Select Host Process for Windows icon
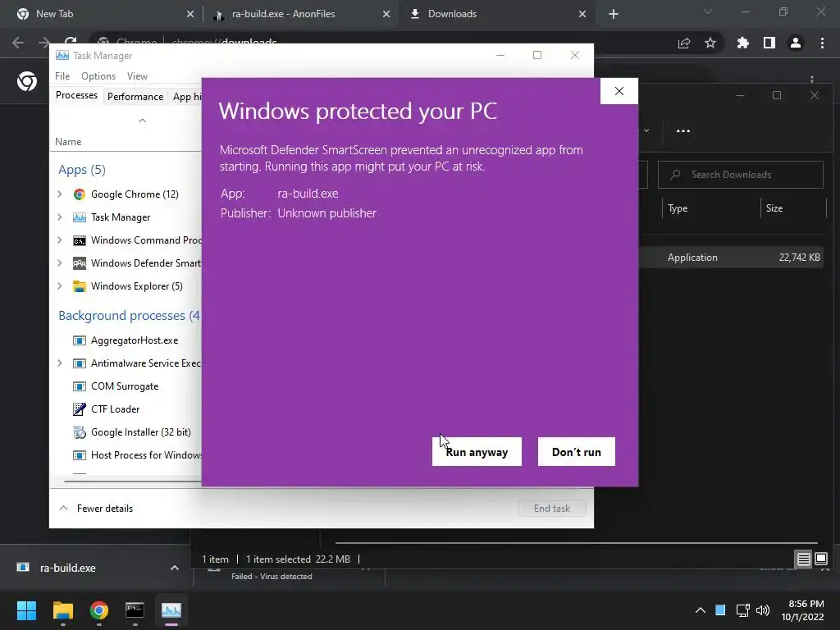 [x=80, y=454]
